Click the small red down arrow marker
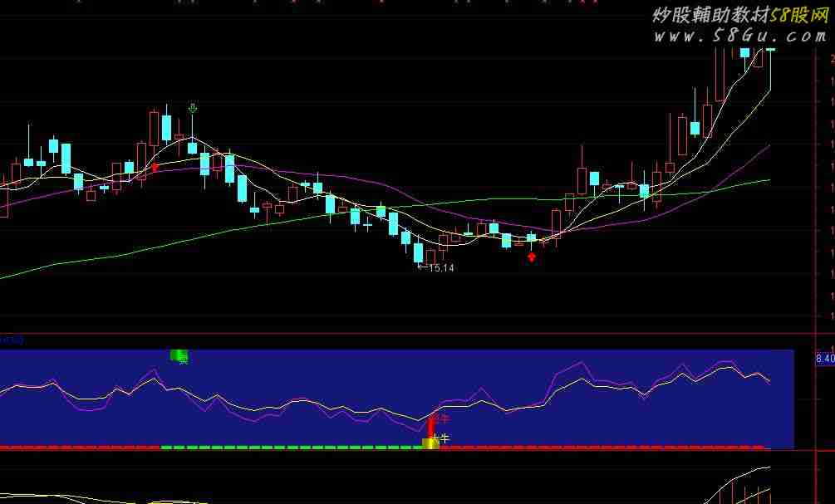 coord(155,169)
